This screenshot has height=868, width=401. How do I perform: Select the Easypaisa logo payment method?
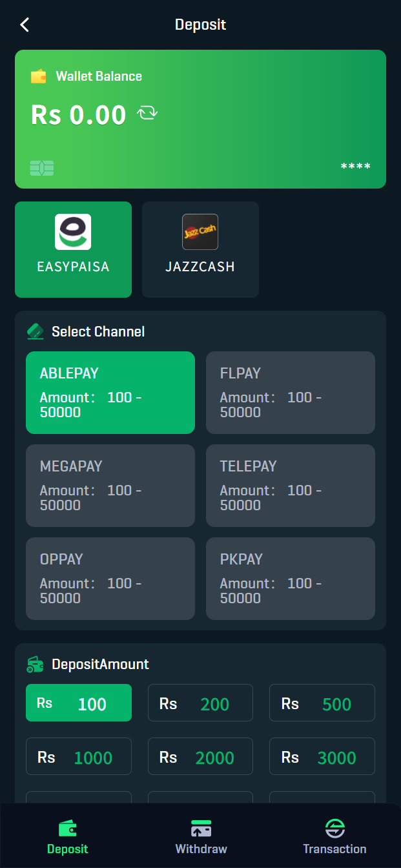tap(73, 232)
